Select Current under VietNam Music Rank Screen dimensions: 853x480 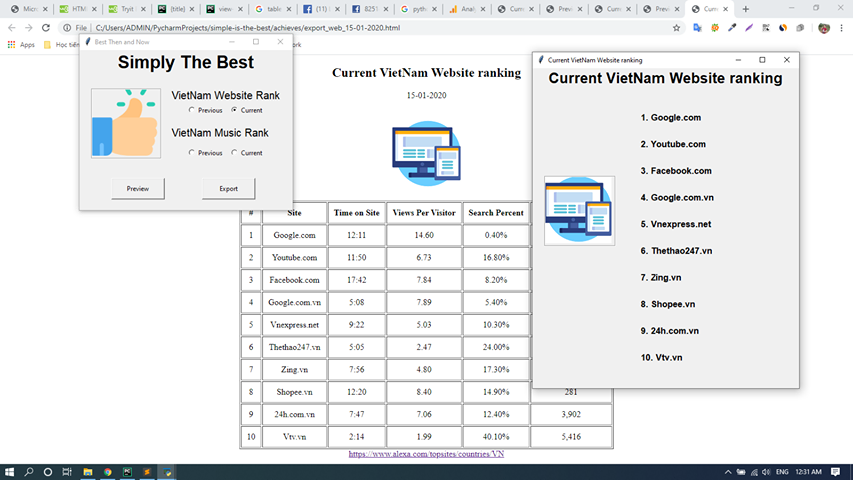click(x=234, y=153)
